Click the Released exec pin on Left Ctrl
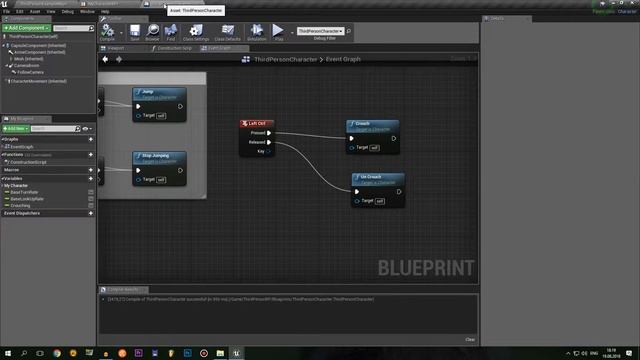The height and width of the screenshot is (360, 640). pyautogui.click(x=269, y=142)
